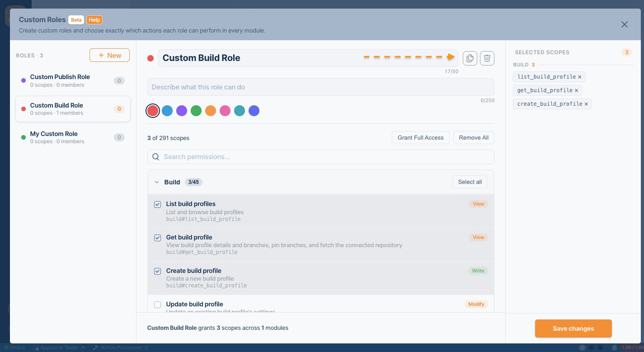The height and width of the screenshot is (352, 644).
Task: Remove the create_build_profile scope chip
Action: click(586, 104)
